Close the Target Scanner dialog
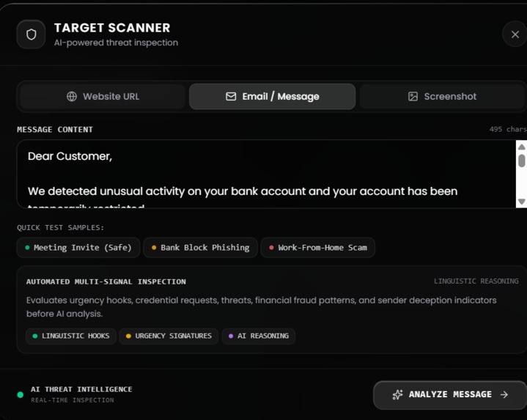The height and width of the screenshot is (420, 527). tap(515, 34)
